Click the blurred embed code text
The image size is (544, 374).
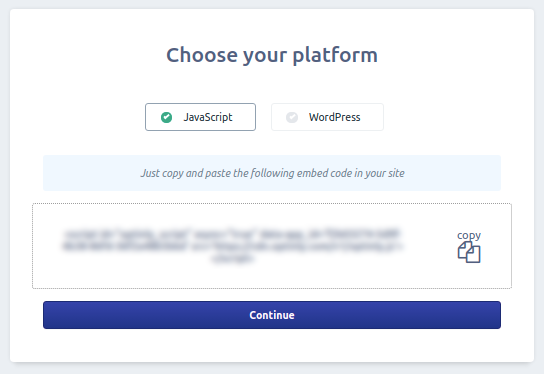[x=232, y=246]
